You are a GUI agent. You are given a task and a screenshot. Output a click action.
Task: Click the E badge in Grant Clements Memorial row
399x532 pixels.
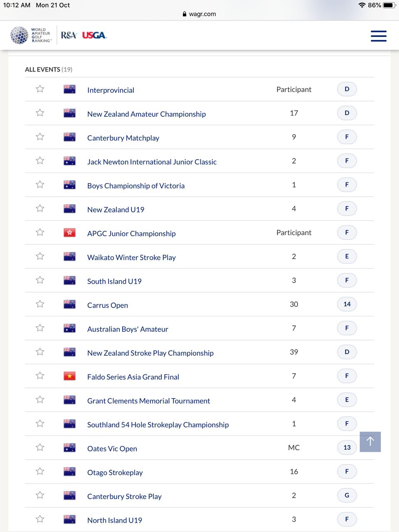pos(347,400)
